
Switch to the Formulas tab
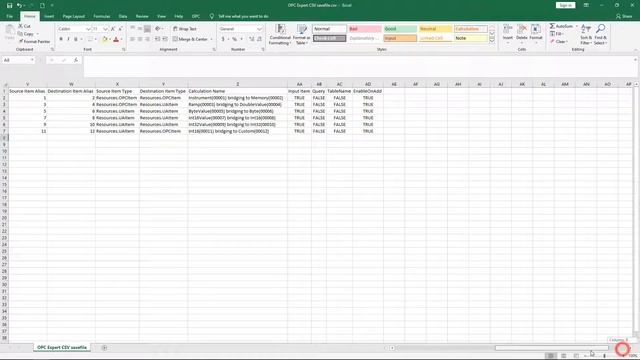click(x=102, y=16)
